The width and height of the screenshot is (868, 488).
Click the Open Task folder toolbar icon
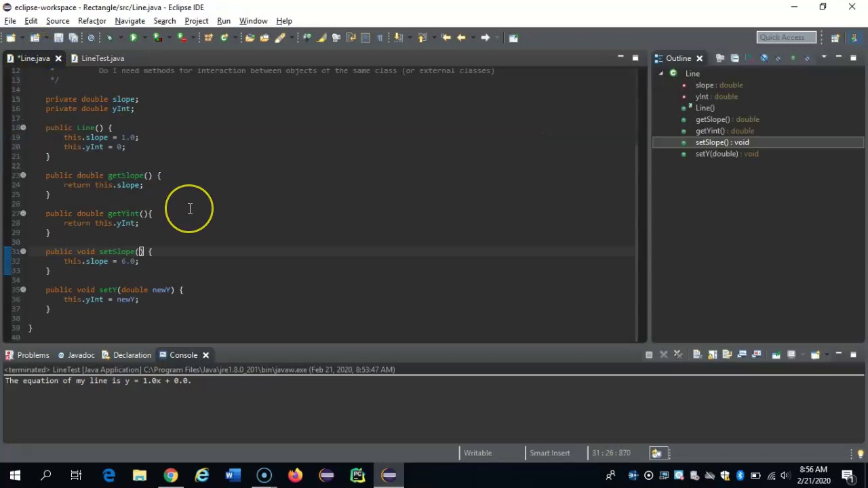click(x=264, y=37)
